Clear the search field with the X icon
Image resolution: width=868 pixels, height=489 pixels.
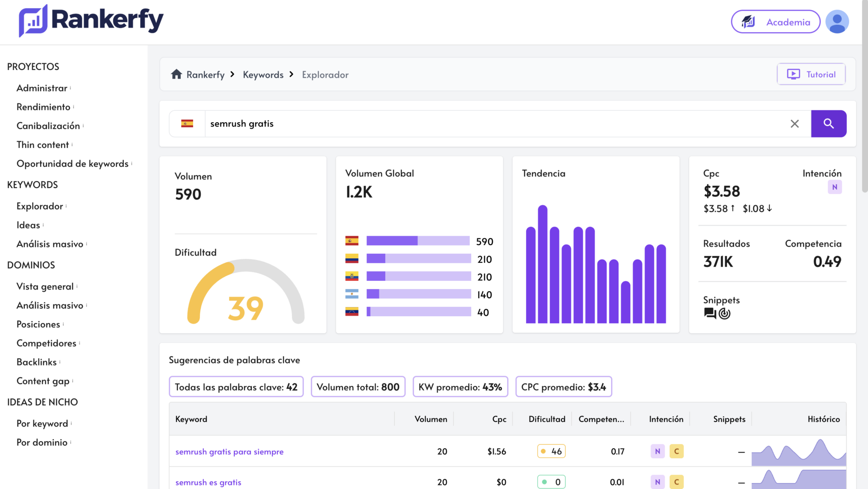coord(794,123)
